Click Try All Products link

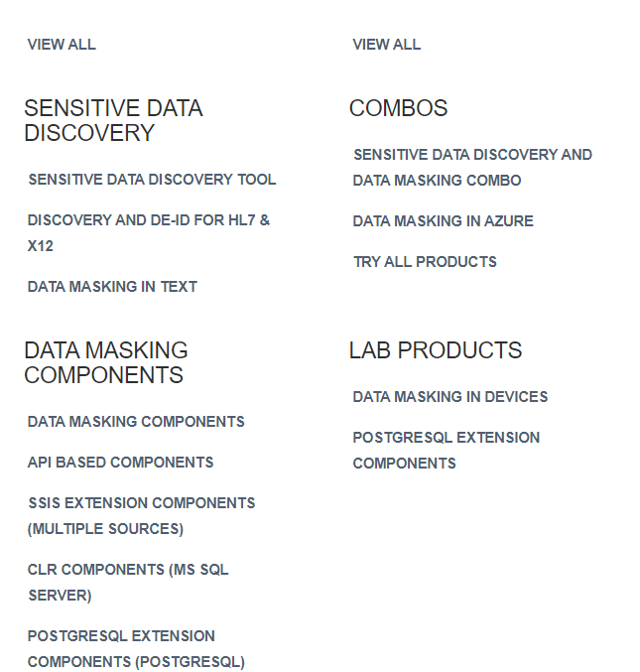coord(425,261)
